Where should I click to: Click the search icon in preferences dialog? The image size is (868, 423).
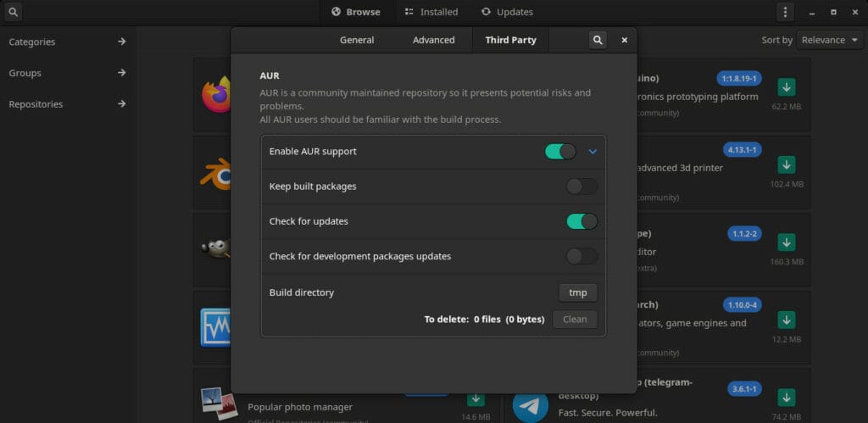[x=598, y=40]
